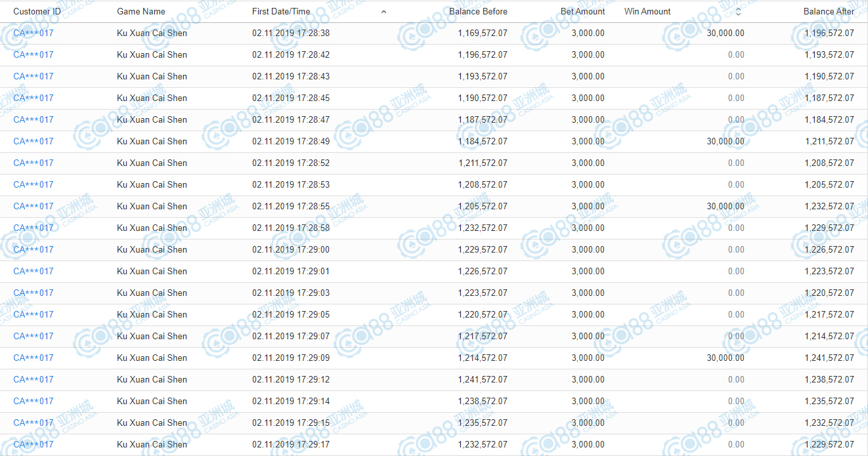868x456 pixels.
Task: Open customer CA***017 link in the 17:28:45 row
Action: click(x=33, y=98)
